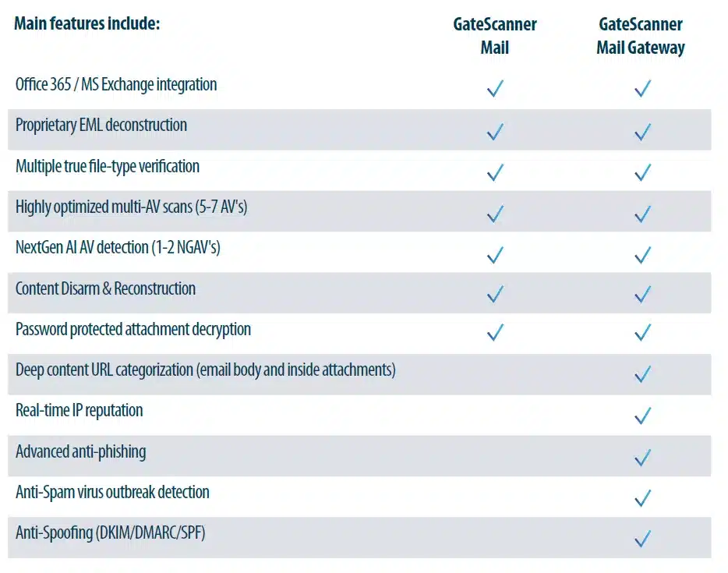
Task: Select the GateScanner Mail Gateway column header
Action: coord(641,36)
